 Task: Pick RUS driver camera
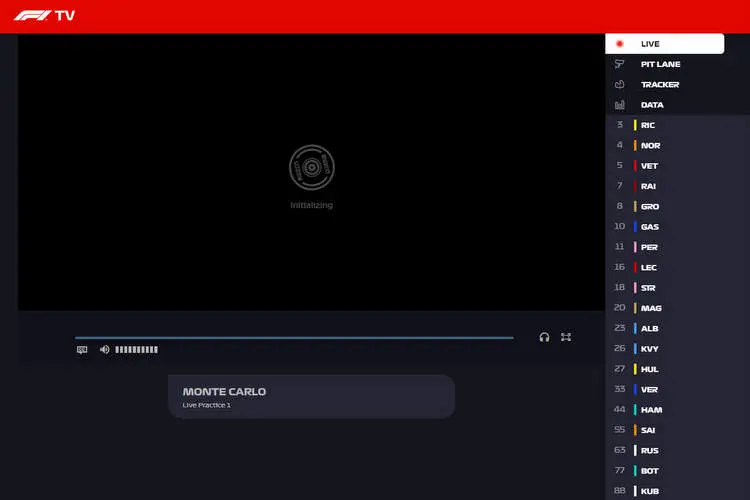677,450
